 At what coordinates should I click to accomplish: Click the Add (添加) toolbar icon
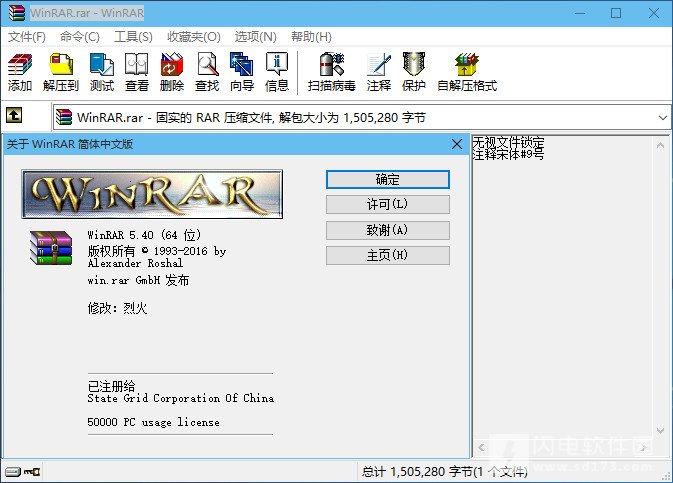click(x=20, y=72)
